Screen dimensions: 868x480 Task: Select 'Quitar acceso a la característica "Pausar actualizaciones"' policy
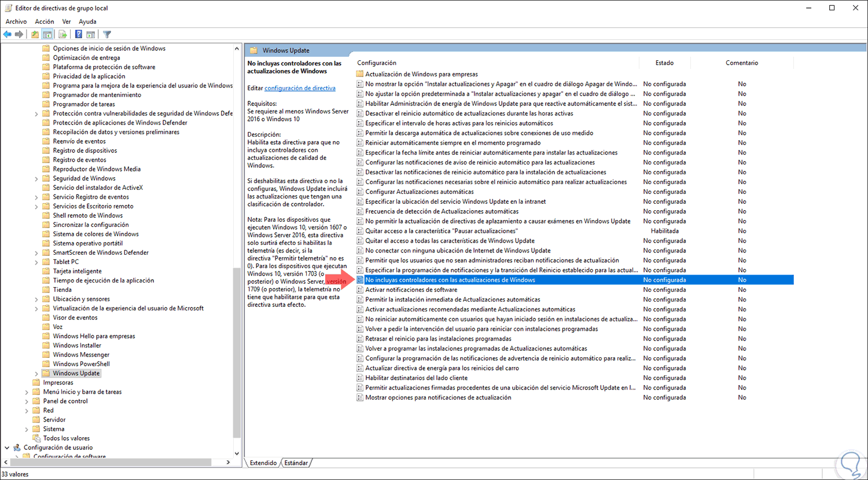[x=442, y=231]
